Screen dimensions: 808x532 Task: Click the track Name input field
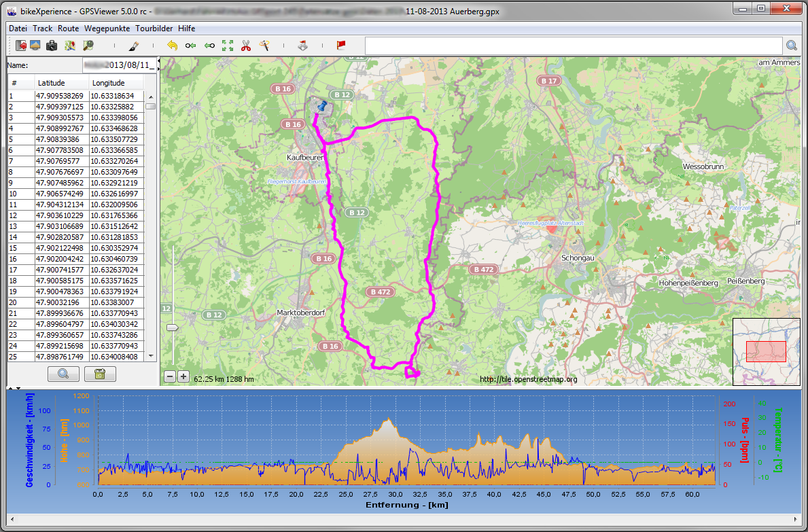tap(118, 65)
